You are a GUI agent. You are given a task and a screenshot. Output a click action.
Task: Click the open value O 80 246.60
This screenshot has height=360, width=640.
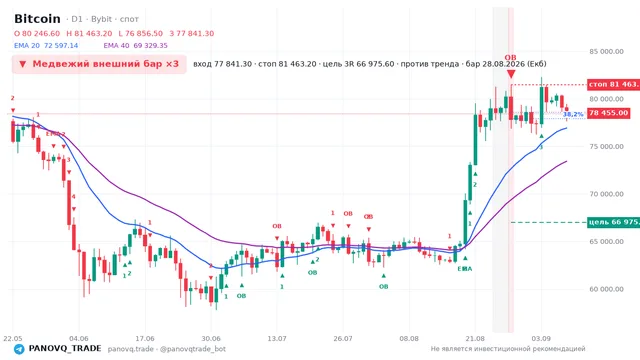coord(37,33)
